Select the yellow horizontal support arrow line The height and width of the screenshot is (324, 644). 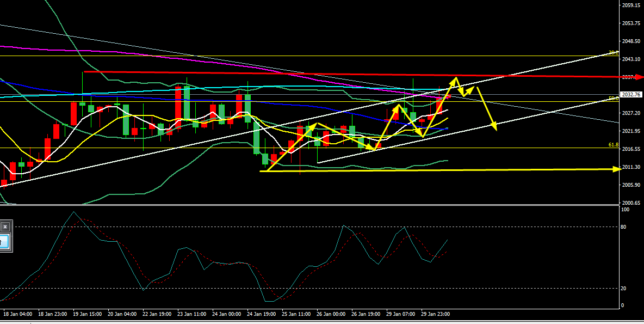coord(435,170)
